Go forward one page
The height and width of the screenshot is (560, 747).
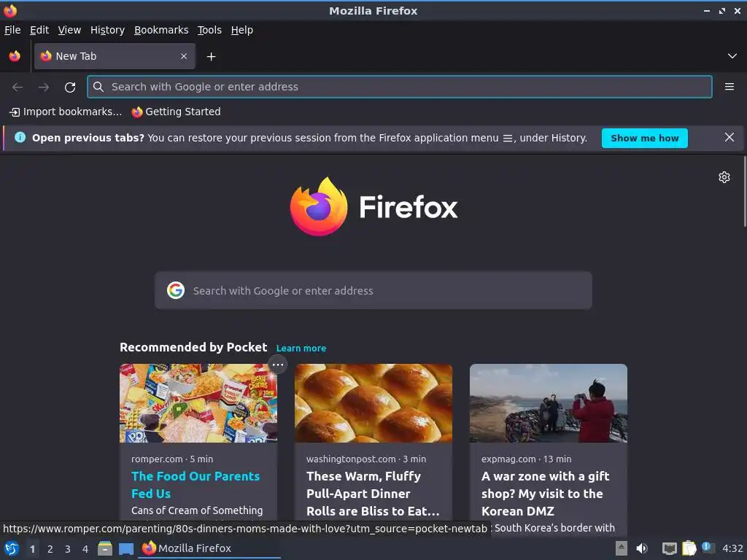pyautogui.click(x=44, y=87)
